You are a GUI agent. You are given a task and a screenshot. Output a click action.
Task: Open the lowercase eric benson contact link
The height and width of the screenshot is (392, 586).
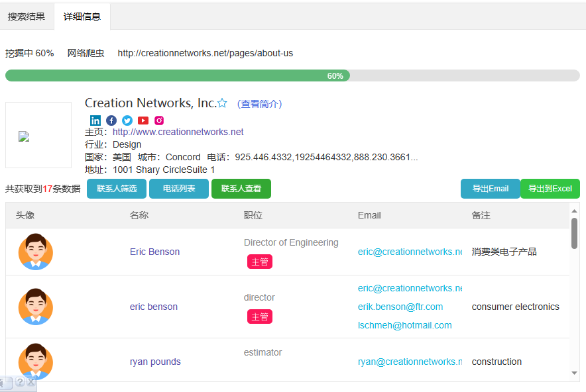154,307
